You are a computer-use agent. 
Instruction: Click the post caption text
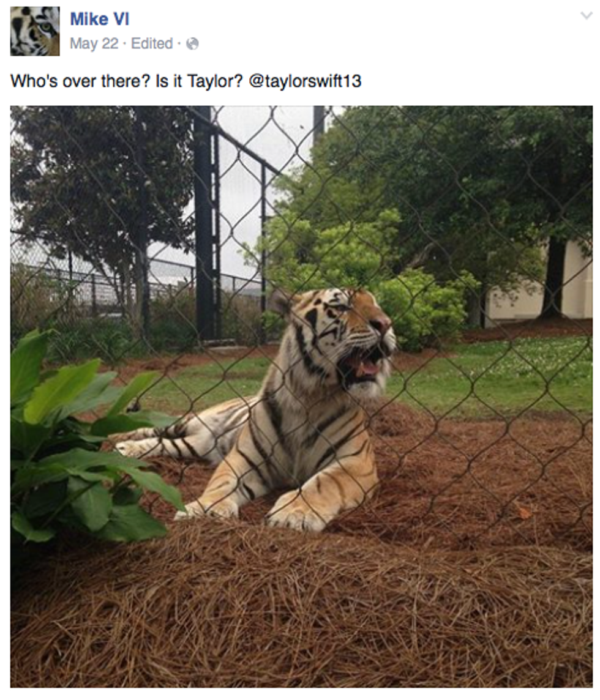(x=186, y=81)
